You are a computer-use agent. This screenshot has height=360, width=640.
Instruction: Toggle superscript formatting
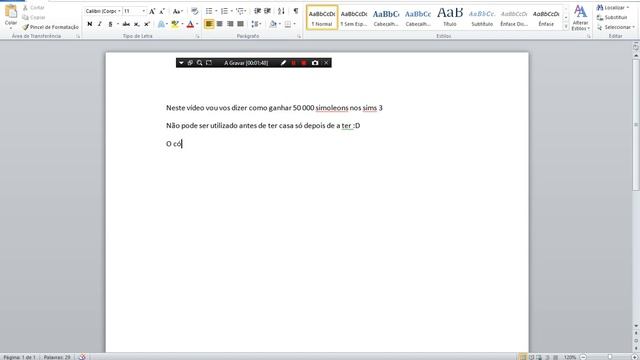147,24
